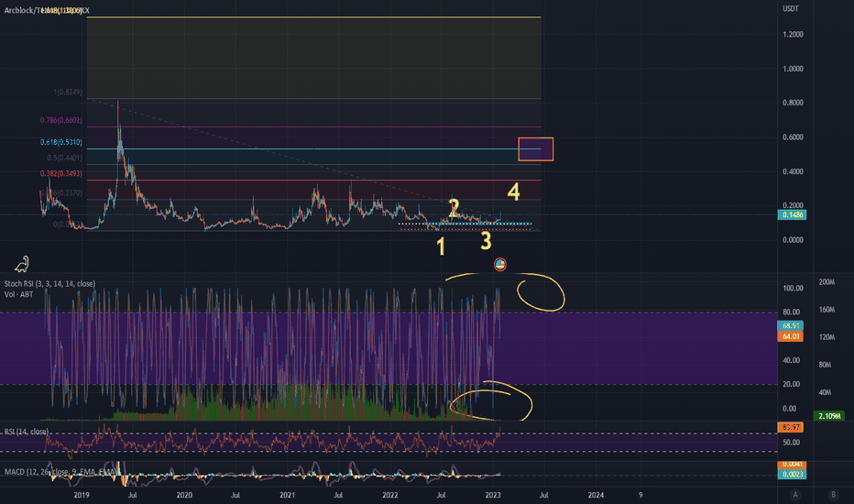Click the 2020 label on the time axis
Image resolution: width=854 pixels, height=504 pixels.
184,495
